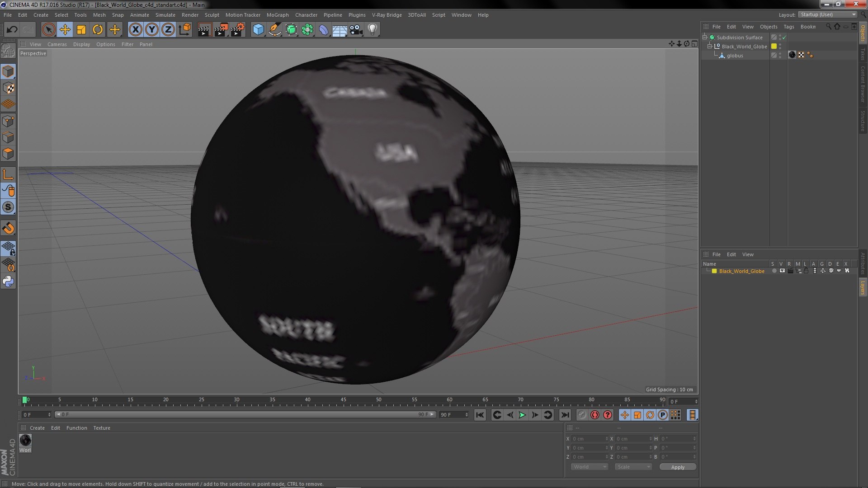Open viewport Cameras menu
This screenshot has height=488, width=868.
[x=57, y=44]
